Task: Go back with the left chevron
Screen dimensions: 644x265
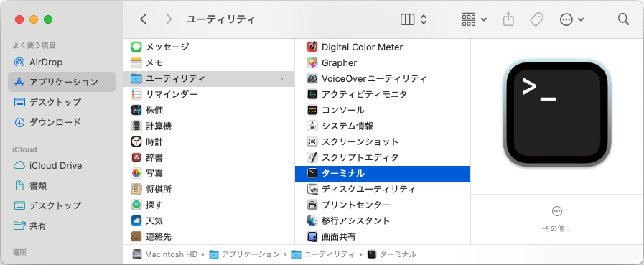Action: click(x=144, y=19)
